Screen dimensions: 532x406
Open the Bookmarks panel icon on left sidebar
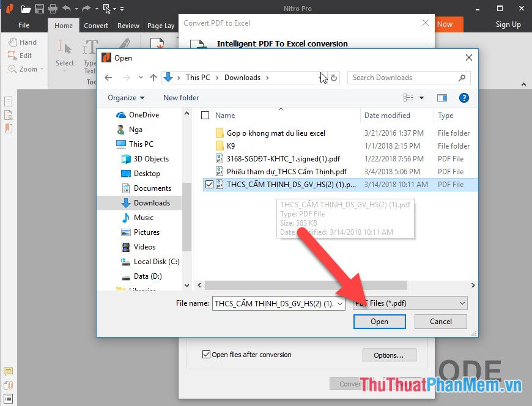[9, 128]
